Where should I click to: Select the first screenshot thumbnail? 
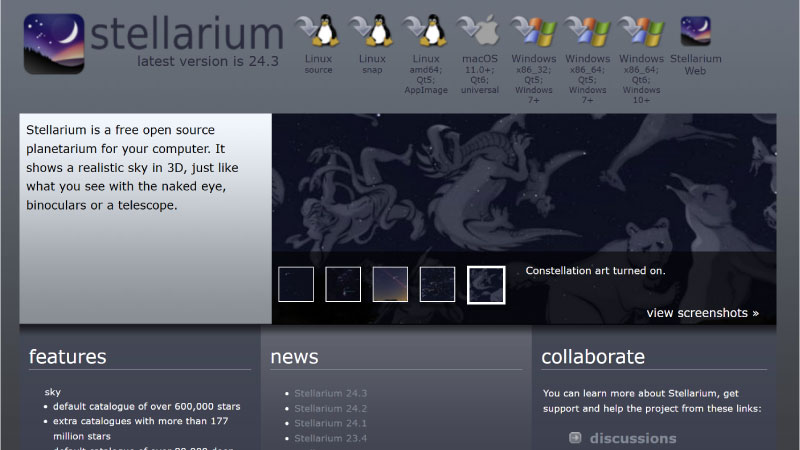[x=296, y=284]
